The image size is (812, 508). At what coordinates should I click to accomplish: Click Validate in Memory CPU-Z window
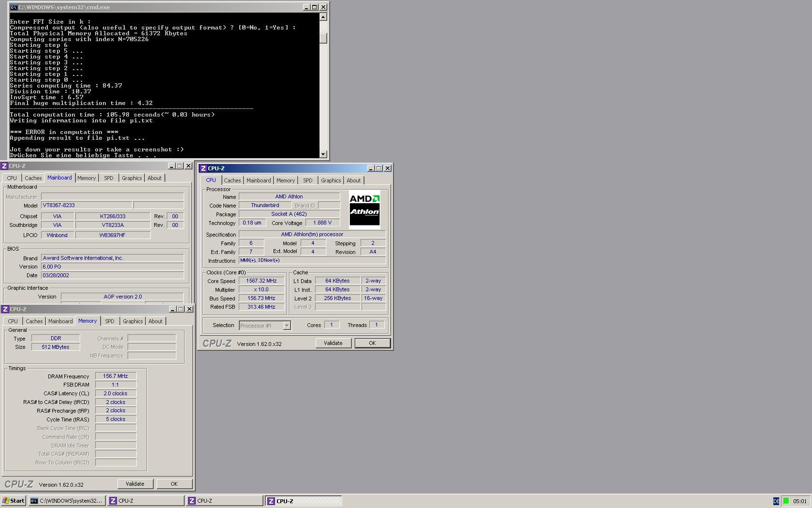[135, 484]
